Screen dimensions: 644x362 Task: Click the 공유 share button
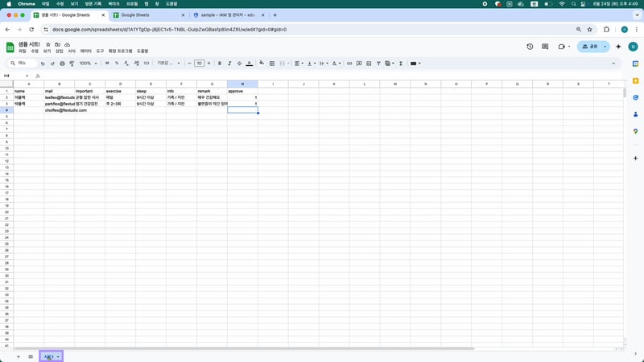pos(590,47)
